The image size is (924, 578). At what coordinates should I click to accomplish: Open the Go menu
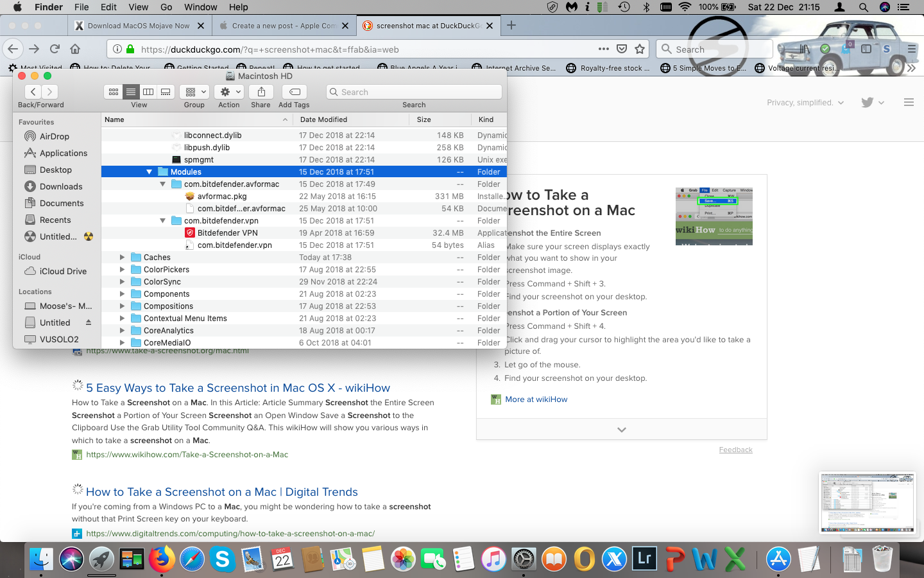click(166, 7)
